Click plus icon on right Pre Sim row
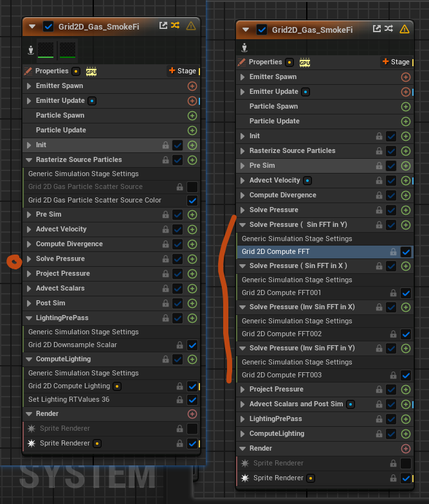 click(x=406, y=166)
